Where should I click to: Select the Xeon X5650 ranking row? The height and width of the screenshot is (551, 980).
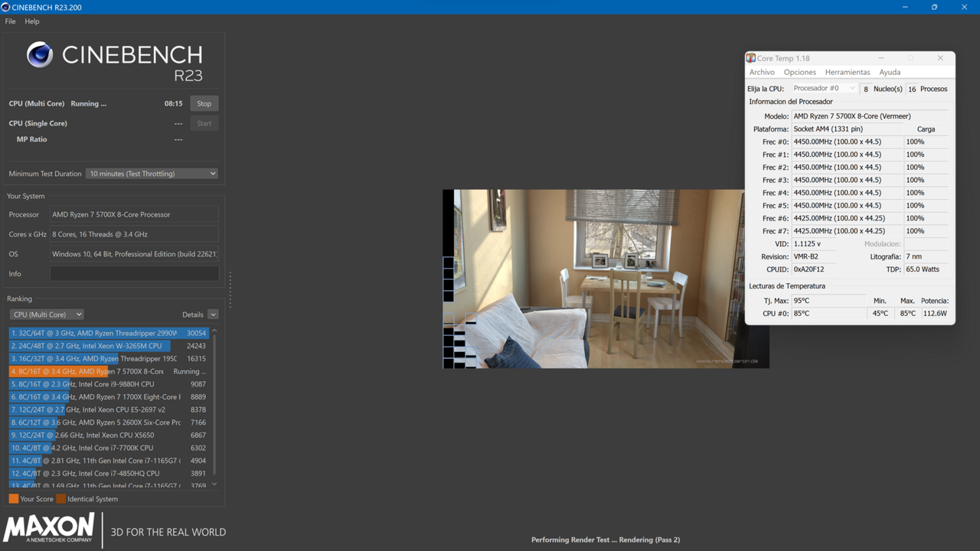pos(108,435)
